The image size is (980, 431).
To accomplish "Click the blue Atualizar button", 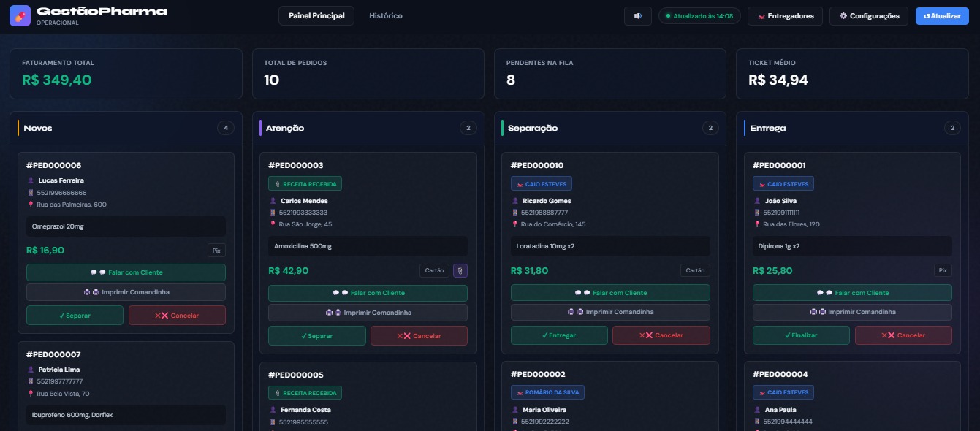I will click(942, 16).
